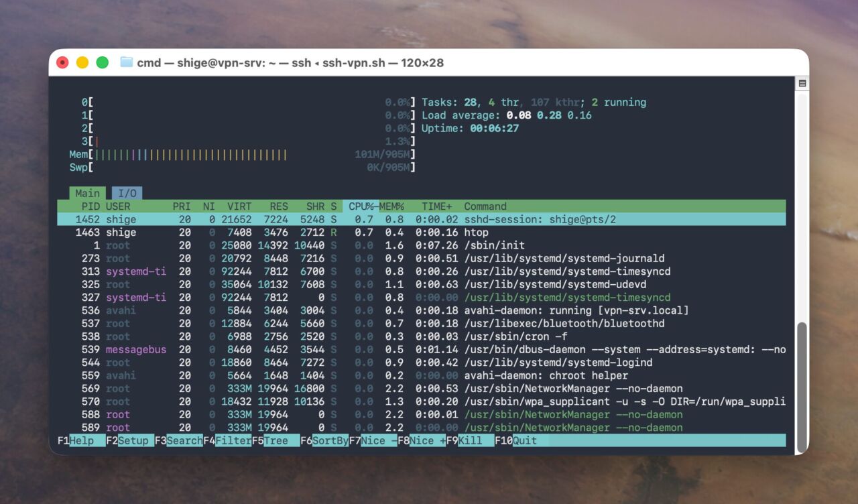This screenshot has width=858, height=504.
Task: Activate F4 Filter
Action: pos(227,440)
